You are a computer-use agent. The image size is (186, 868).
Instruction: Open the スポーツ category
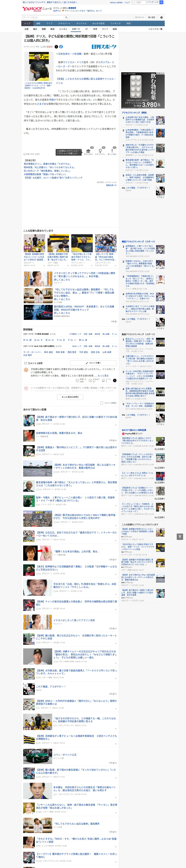click(76, 29)
